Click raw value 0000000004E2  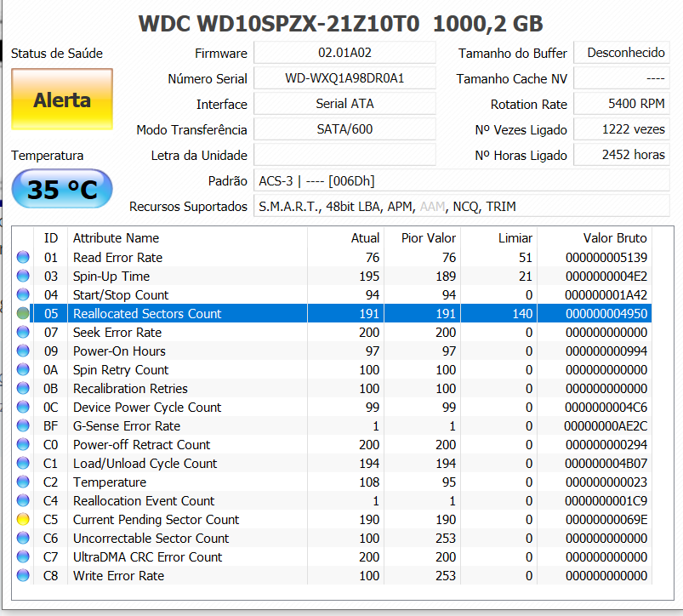click(x=606, y=277)
